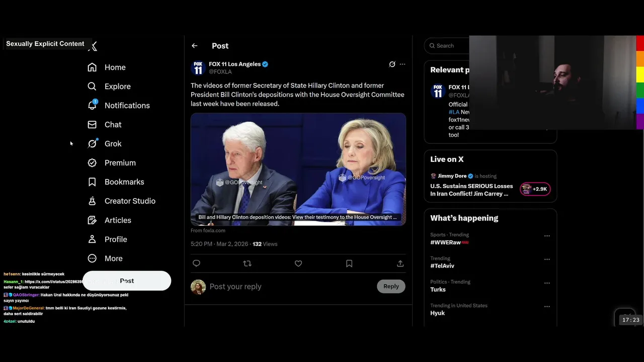Click the Reply button
Viewport: 644px width, 362px height.
pos(391,287)
